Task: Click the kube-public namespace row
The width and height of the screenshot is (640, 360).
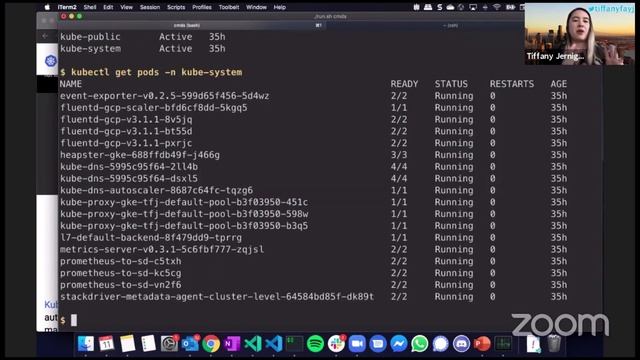Action: (x=143, y=37)
